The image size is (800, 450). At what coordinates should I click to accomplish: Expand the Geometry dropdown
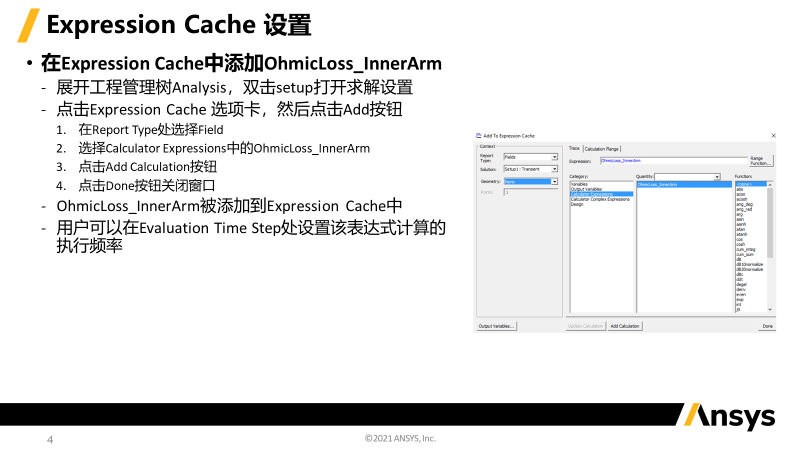[x=554, y=181]
